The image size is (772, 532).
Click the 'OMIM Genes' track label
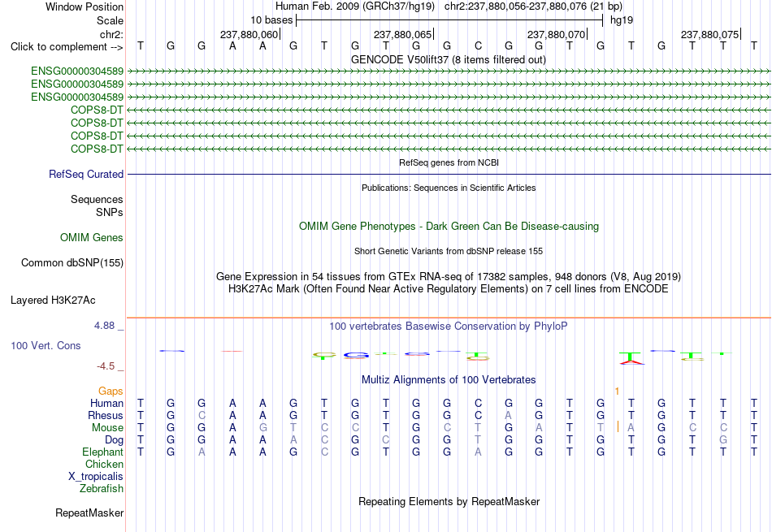(92, 238)
